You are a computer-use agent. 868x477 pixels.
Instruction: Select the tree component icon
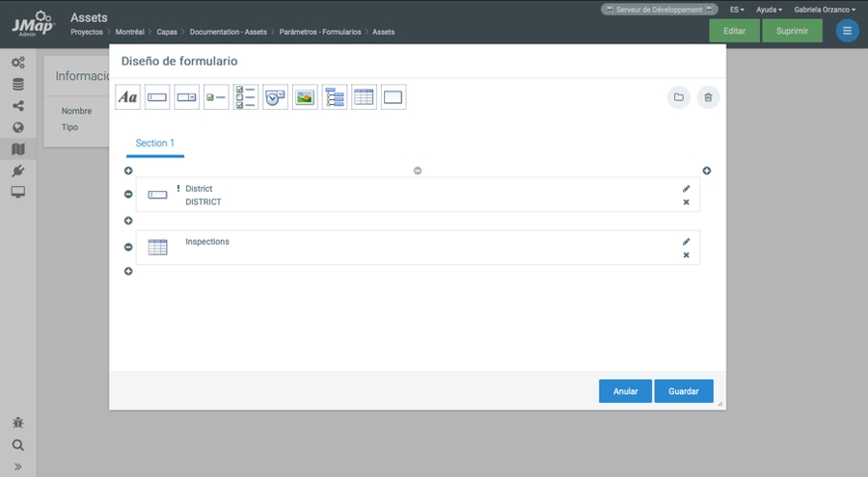(x=335, y=97)
